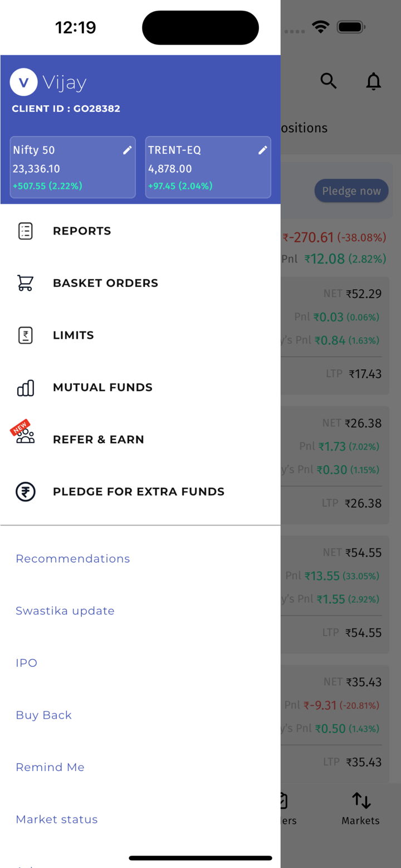Open the Buy Back link
The width and height of the screenshot is (401, 868).
click(43, 715)
